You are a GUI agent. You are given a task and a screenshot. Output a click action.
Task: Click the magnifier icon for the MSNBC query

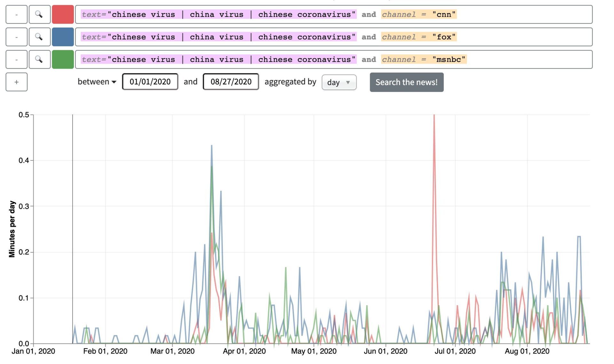click(x=40, y=59)
